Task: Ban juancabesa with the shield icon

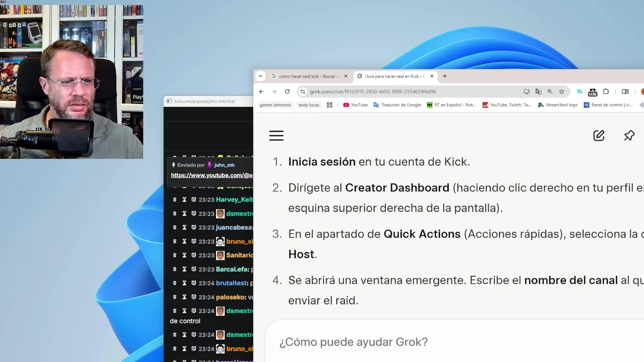Action: [x=194, y=227]
